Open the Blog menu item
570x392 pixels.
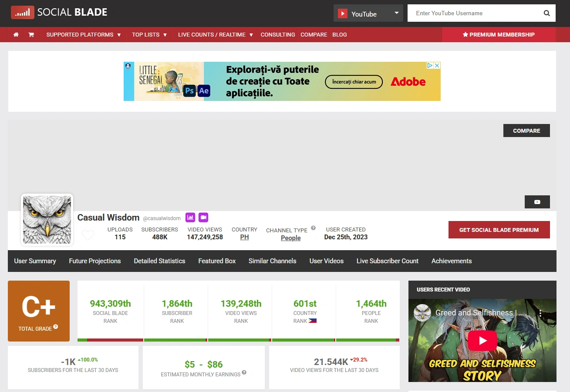(340, 35)
